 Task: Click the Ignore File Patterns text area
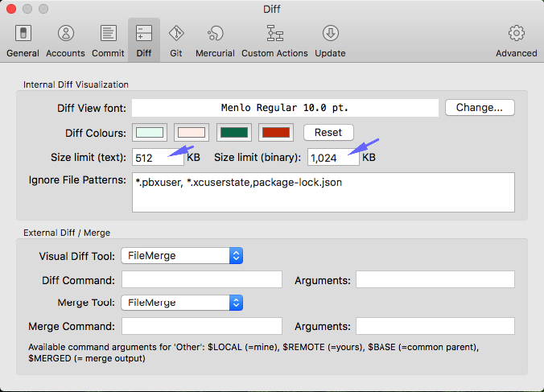pos(324,192)
